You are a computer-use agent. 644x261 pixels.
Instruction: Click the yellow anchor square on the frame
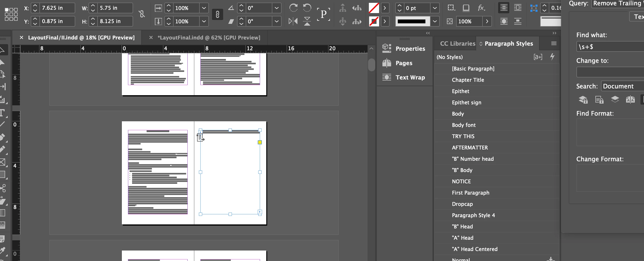pos(260,142)
